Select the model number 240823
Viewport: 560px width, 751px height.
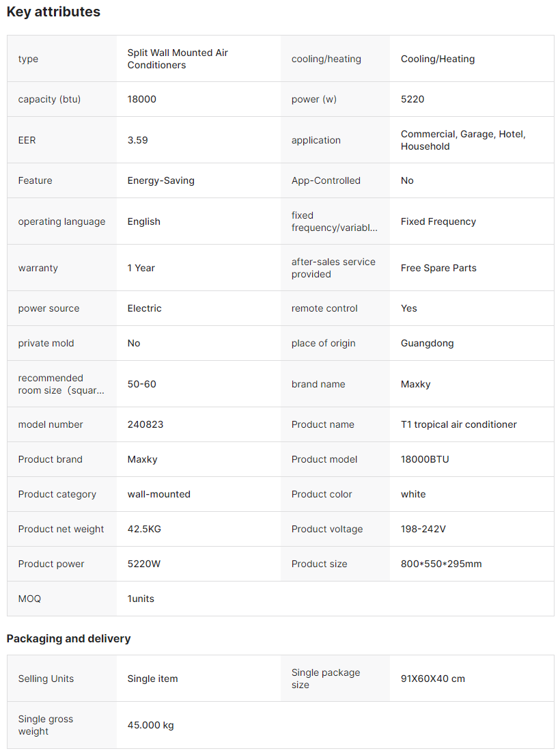coord(145,424)
